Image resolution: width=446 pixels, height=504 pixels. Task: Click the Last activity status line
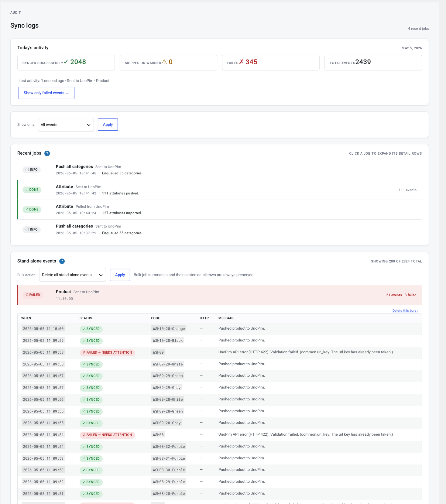pyautogui.click(x=64, y=81)
